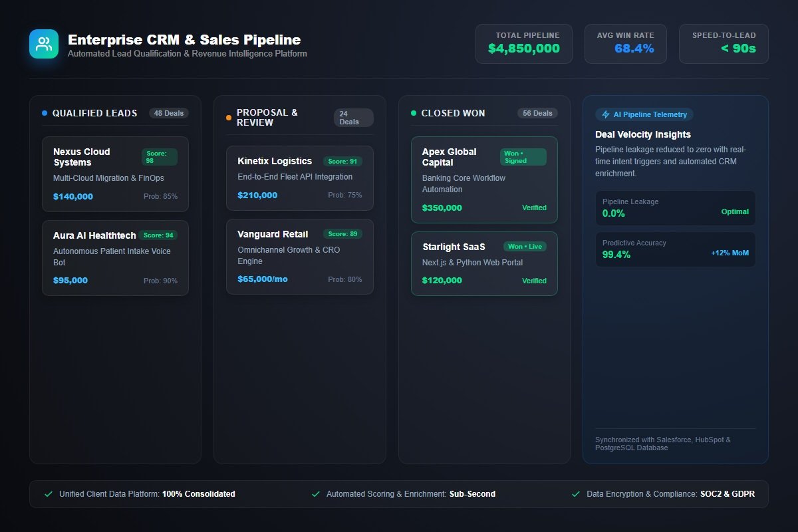Click Verified on the Apex Global Capital card
798x532 pixels.
tap(534, 207)
